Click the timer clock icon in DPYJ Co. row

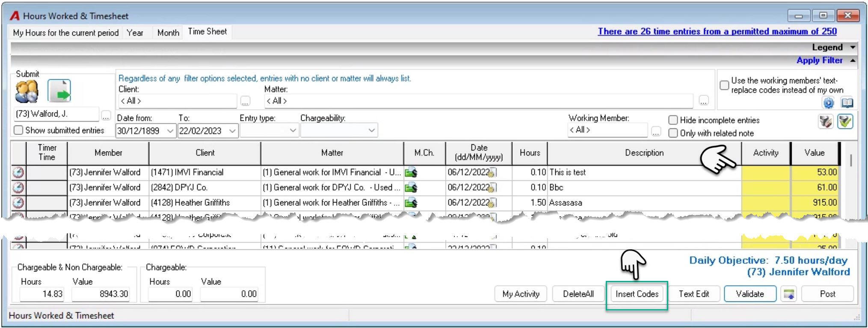pos(18,188)
